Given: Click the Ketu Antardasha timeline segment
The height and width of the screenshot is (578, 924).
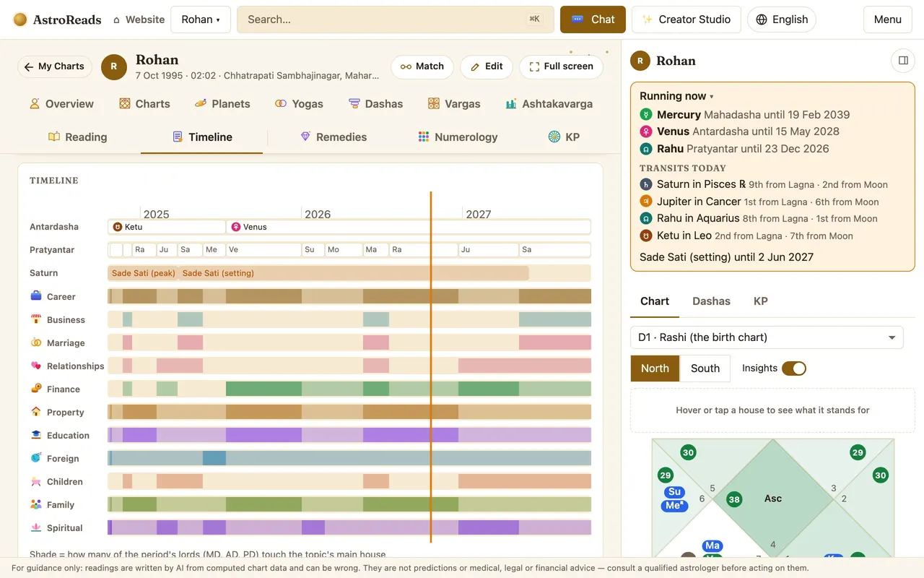Looking at the screenshot, I should pyautogui.click(x=167, y=227).
